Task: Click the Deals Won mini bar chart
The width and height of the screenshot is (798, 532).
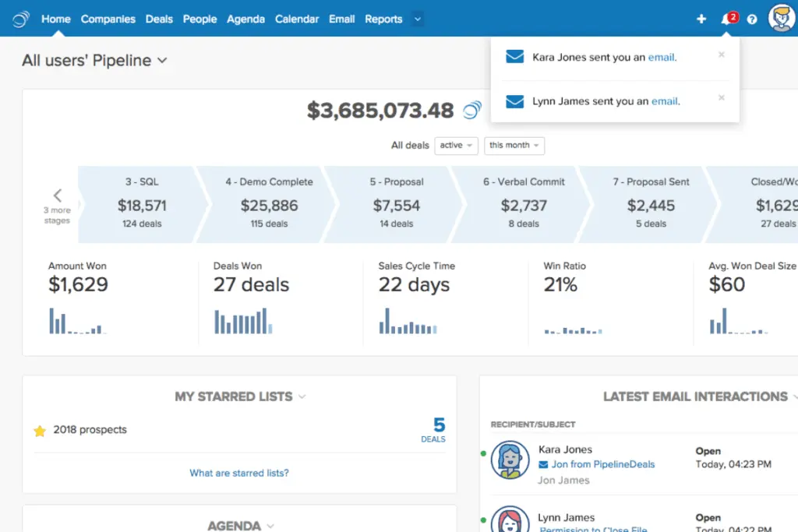Action: coord(243,321)
